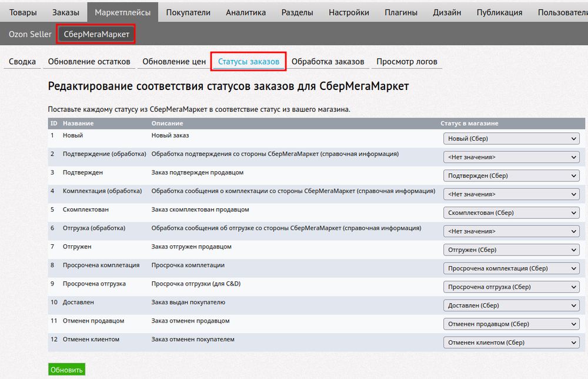Open the status dropdown for Подтвержден
The height and width of the screenshot is (379, 588).
[511, 175]
